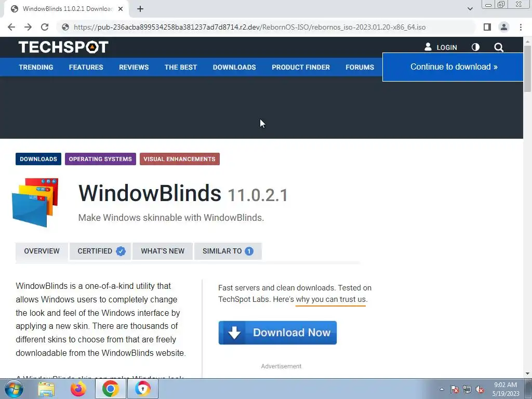Click the Download Now button
This screenshot has height=399, width=532.
pos(277,333)
